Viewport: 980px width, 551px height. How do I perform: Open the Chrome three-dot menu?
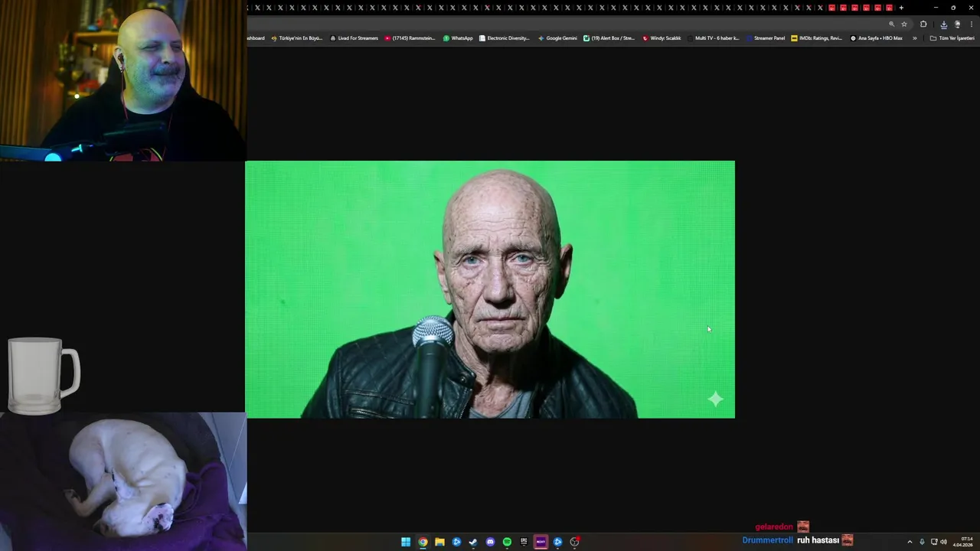point(971,24)
